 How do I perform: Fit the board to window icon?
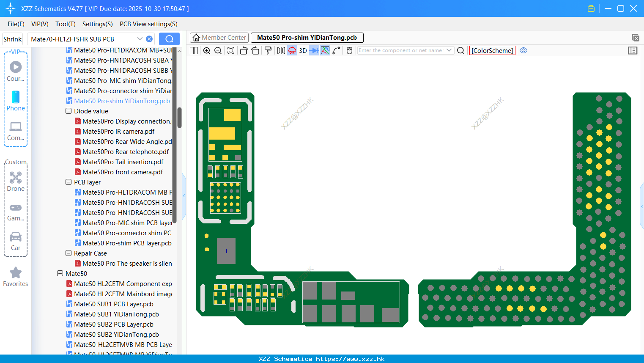[x=231, y=50]
